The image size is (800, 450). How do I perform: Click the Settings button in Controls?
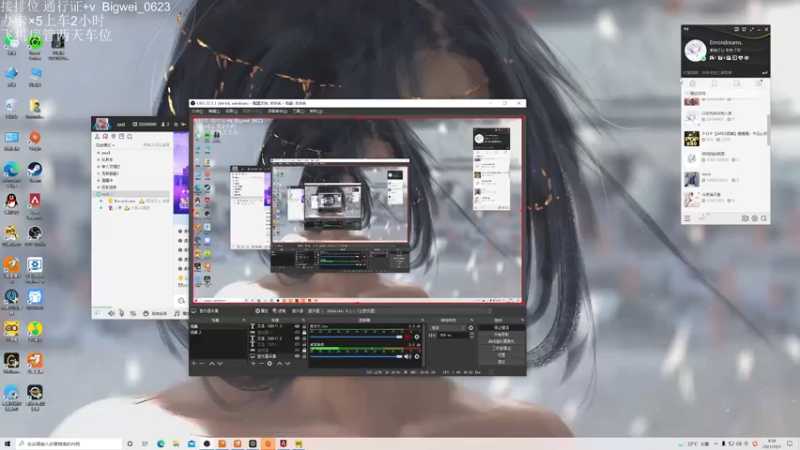click(x=501, y=355)
